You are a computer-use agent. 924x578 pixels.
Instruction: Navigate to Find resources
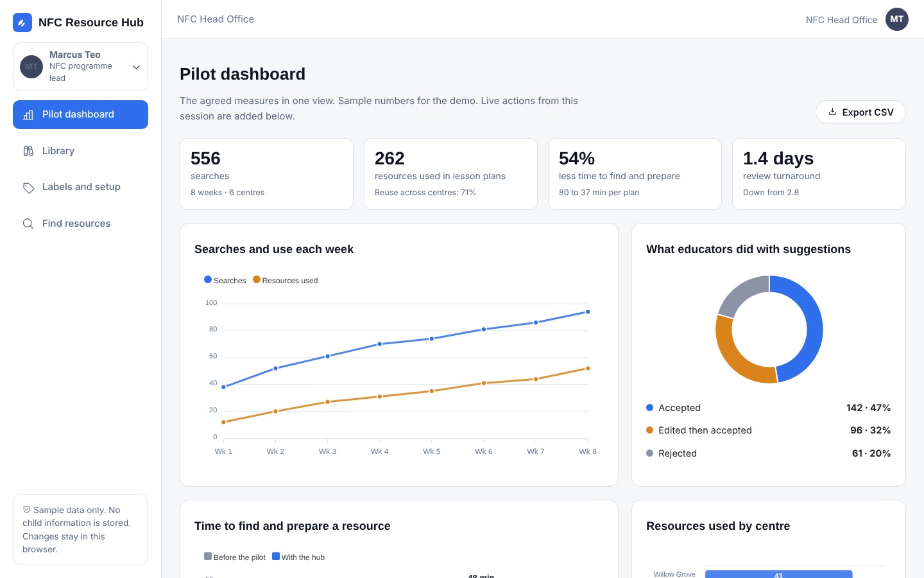(80, 223)
